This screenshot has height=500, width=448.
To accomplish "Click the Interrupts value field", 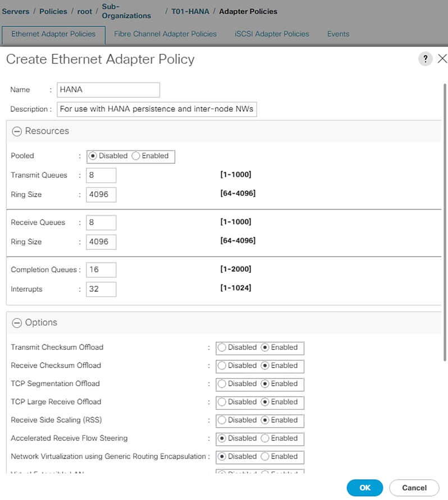I will 101,290.
